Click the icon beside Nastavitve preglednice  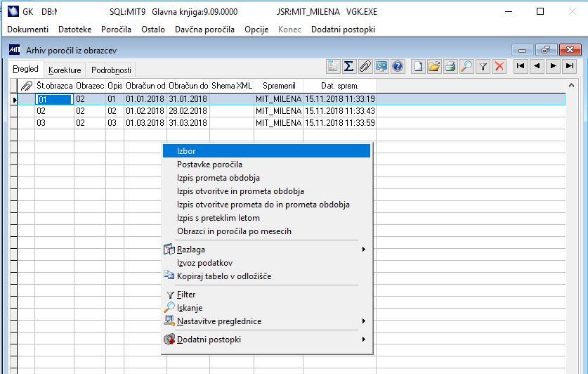click(x=169, y=321)
